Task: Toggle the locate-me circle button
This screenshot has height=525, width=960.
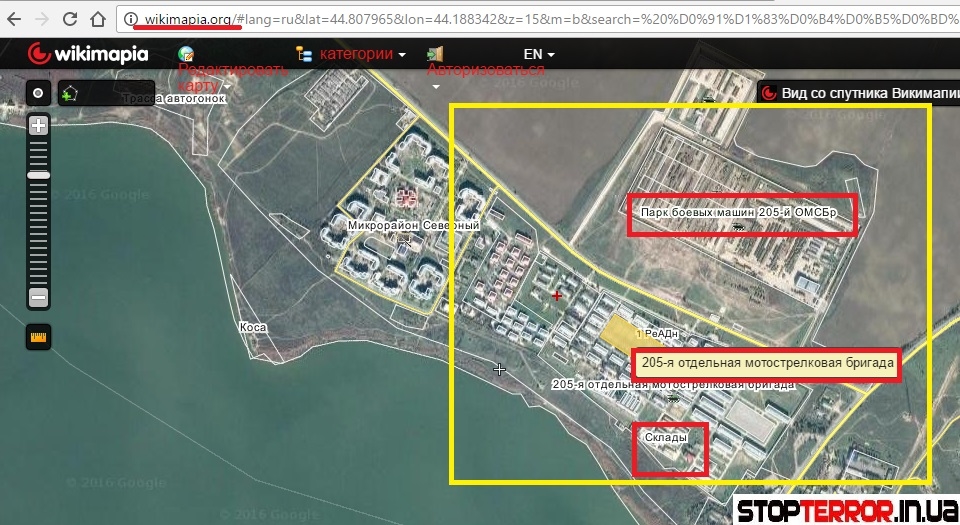Action: 38,93
